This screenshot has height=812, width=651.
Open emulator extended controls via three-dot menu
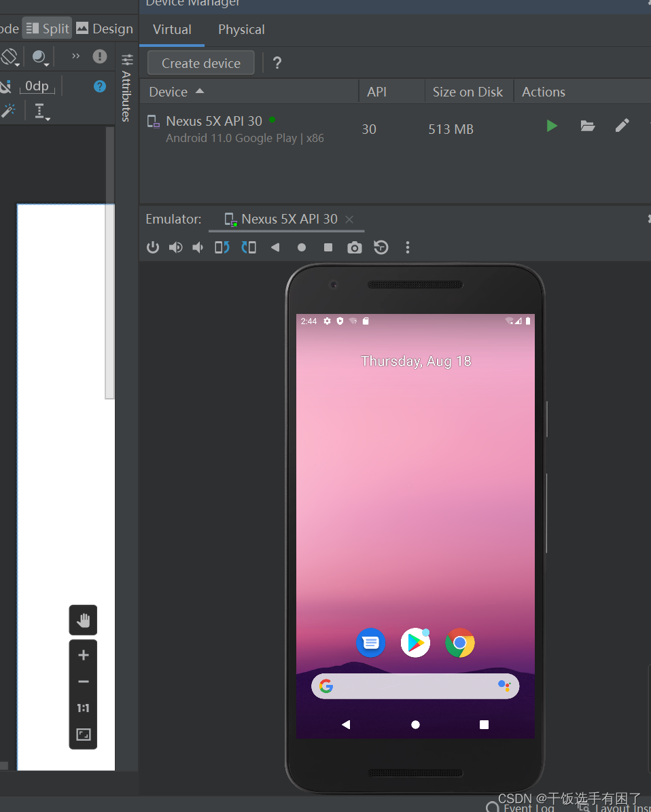click(x=407, y=247)
